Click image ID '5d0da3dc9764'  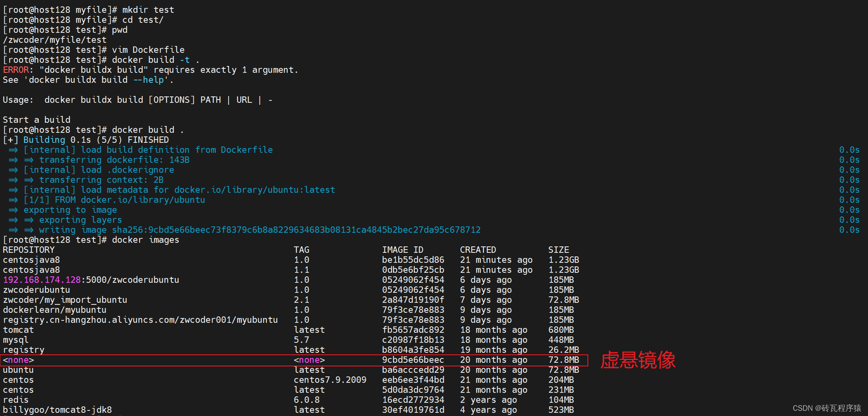coord(413,390)
